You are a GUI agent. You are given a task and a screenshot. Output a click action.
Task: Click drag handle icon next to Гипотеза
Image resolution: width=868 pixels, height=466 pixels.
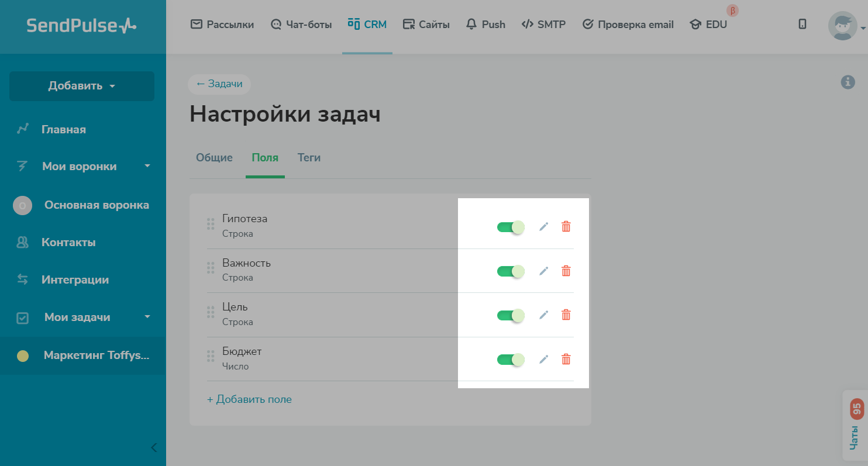[x=211, y=225]
